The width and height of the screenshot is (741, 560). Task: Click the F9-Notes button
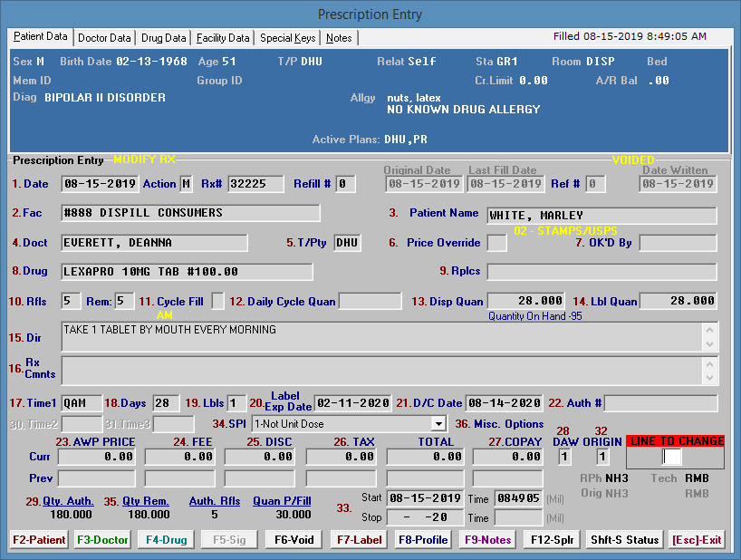pos(488,540)
